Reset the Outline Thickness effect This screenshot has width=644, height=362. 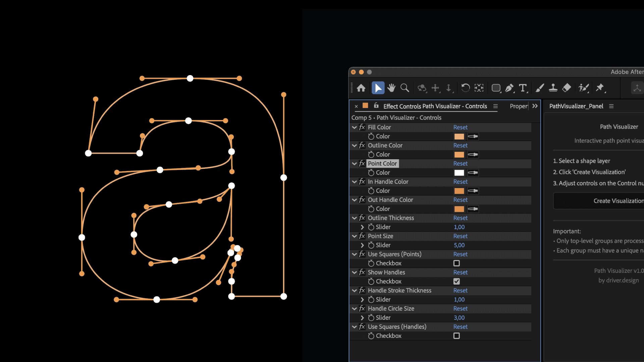click(460, 218)
